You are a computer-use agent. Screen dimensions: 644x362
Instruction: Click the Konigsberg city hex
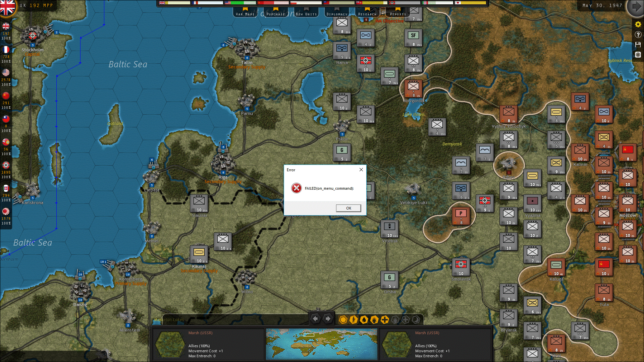(x=127, y=267)
